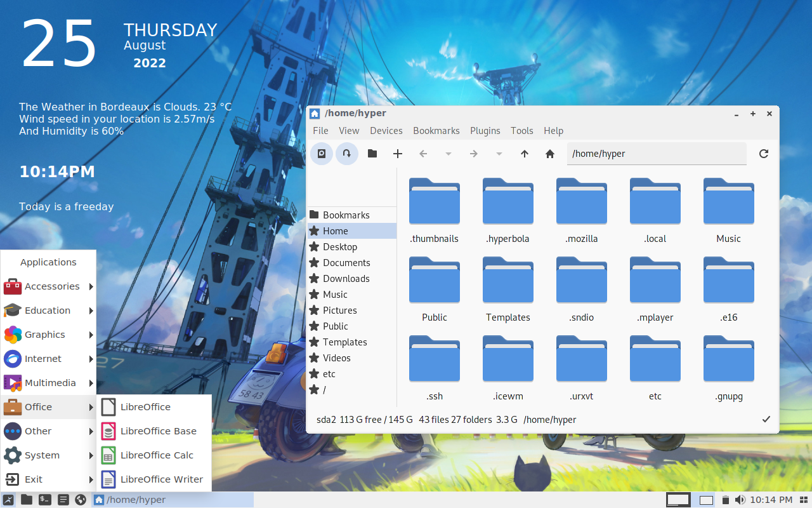Add a new tab with plus icon
This screenshot has height=508, width=812.
pos(398,154)
